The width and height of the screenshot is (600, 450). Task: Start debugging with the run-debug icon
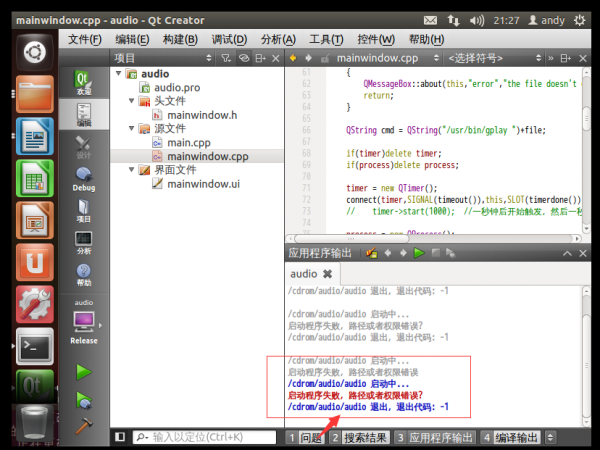(x=84, y=399)
